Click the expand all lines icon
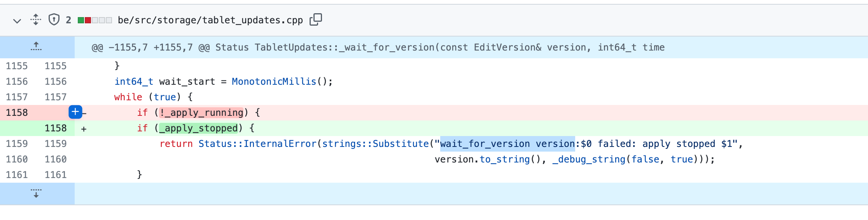The image size is (868, 220). 36,20
